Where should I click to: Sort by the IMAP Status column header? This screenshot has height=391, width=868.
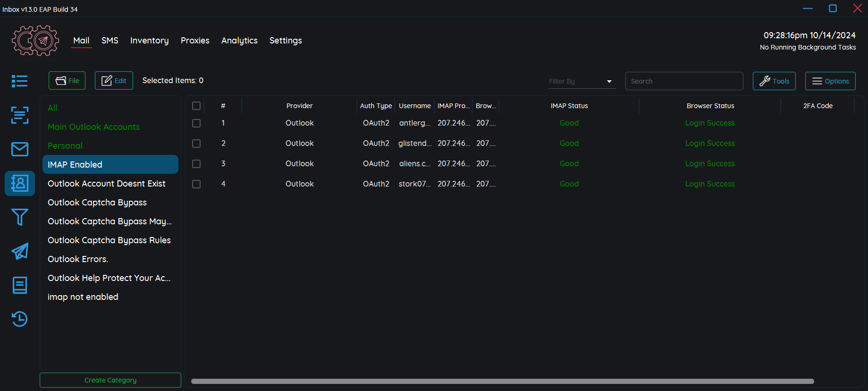[x=569, y=106]
